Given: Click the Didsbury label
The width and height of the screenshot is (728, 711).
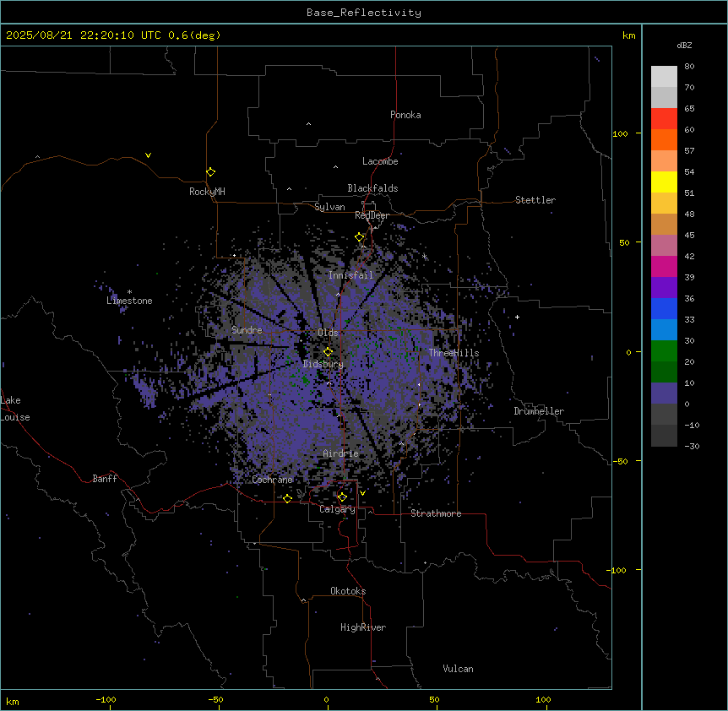Looking at the screenshot, I should click(x=323, y=364).
